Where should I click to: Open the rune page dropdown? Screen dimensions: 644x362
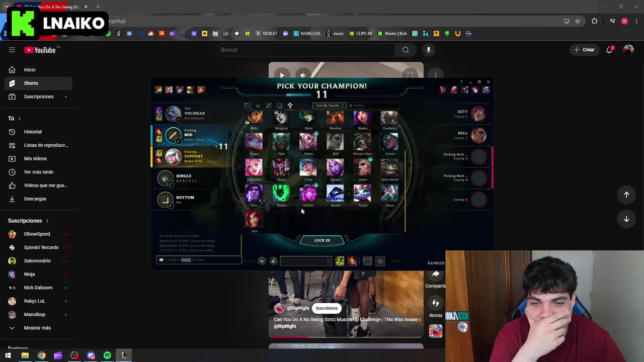click(x=306, y=261)
